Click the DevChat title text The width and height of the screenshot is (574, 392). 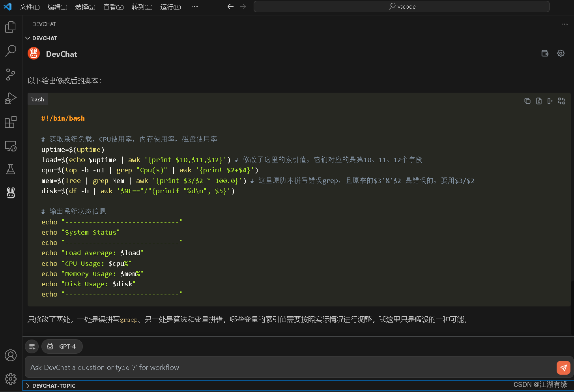[62, 54]
